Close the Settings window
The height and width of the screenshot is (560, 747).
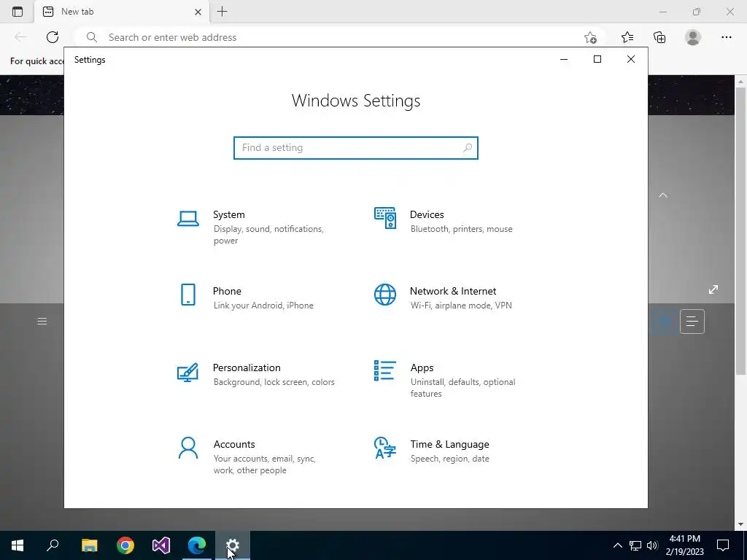(631, 59)
